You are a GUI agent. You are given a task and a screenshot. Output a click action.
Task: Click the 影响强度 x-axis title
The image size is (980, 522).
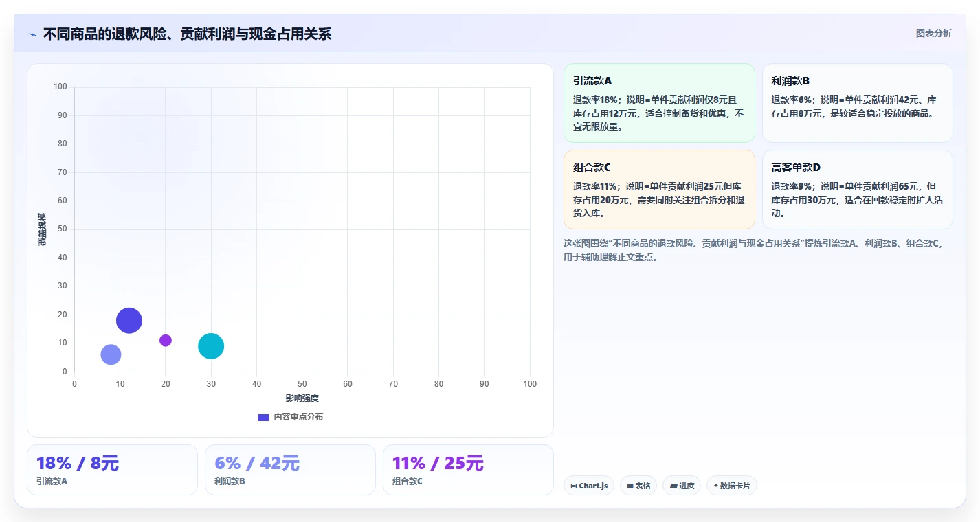click(302, 398)
